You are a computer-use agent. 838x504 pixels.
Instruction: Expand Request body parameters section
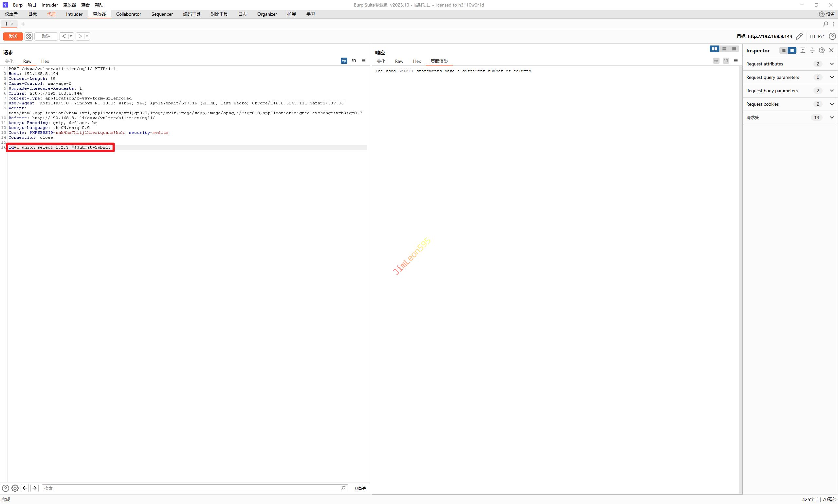(831, 91)
